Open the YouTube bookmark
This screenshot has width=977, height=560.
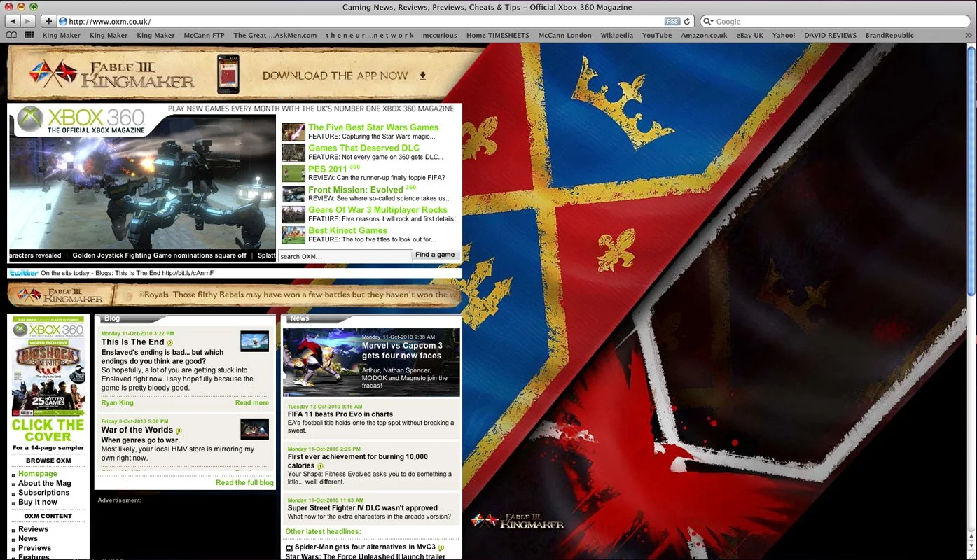point(657,35)
